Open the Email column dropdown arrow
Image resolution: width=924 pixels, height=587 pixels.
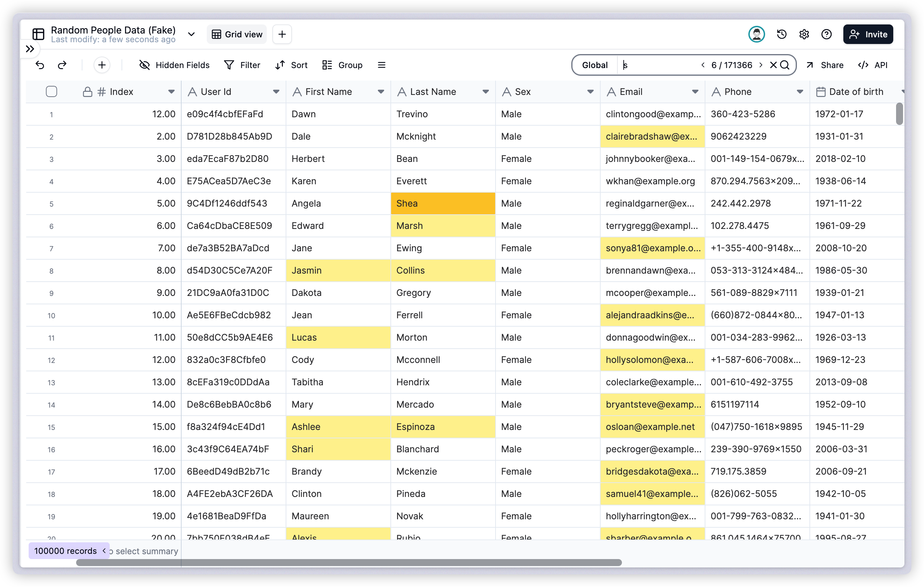point(695,92)
